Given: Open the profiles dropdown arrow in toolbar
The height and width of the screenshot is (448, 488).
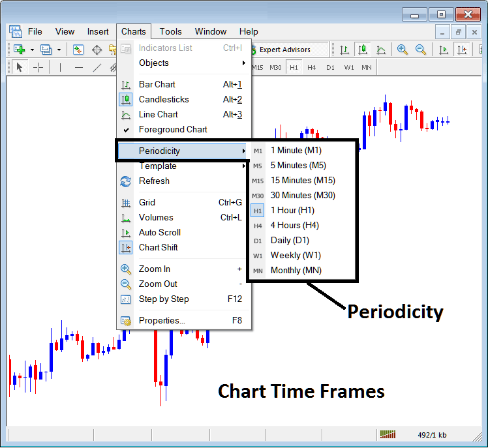Looking at the screenshot, I should (x=59, y=50).
